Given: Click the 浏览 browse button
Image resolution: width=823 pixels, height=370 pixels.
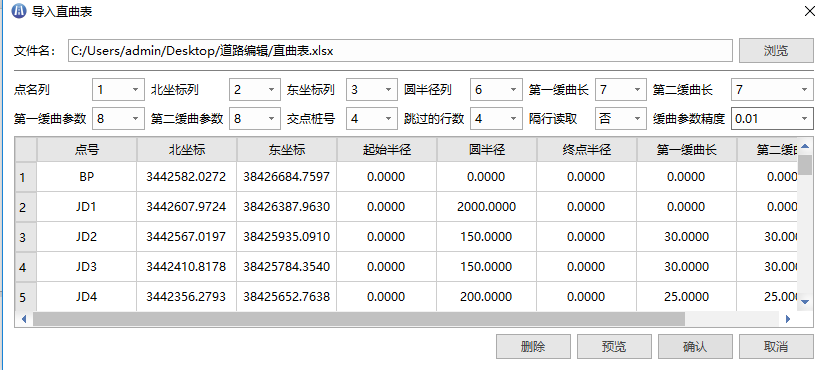Looking at the screenshot, I should tap(775, 51).
